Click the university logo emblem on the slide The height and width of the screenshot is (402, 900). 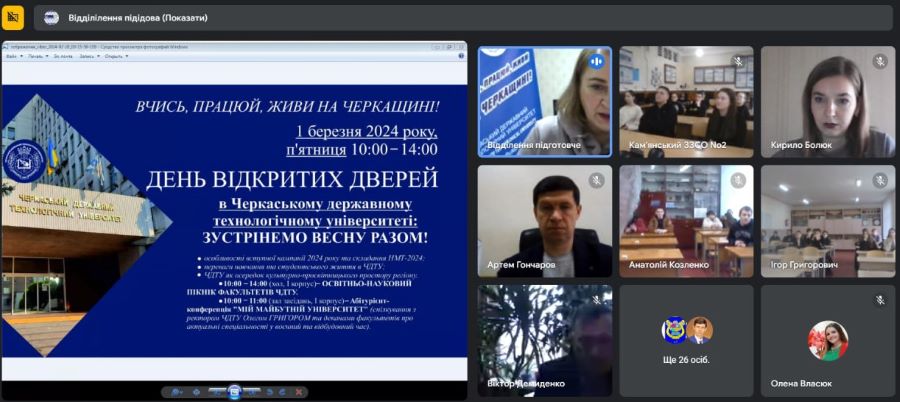pos(24,161)
